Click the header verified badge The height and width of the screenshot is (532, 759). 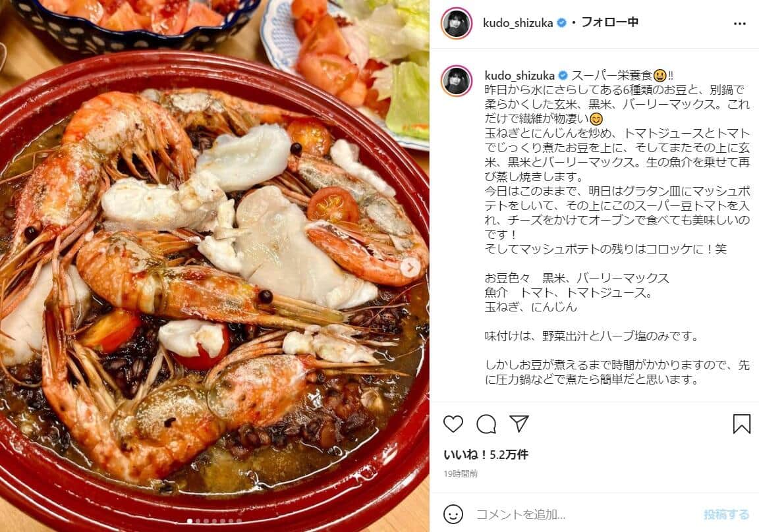pos(562,23)
